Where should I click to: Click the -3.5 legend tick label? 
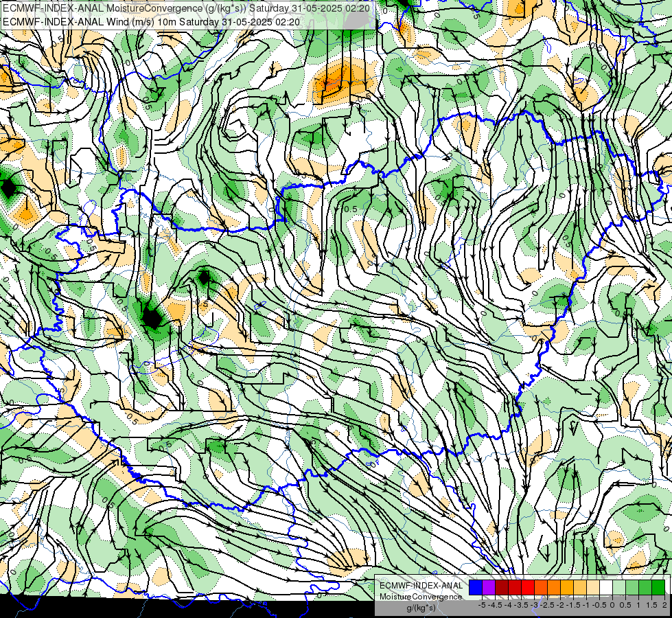tap(522, 605)
